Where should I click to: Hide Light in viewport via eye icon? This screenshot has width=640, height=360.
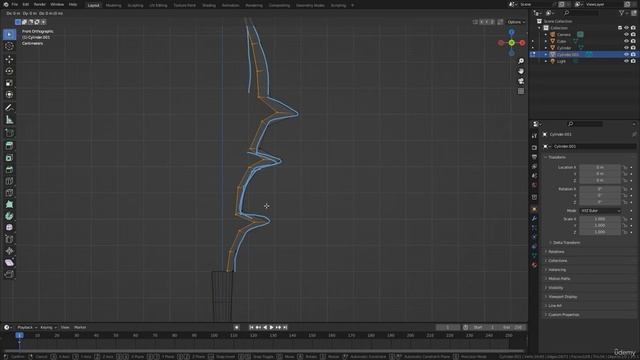tap(626, 61)
